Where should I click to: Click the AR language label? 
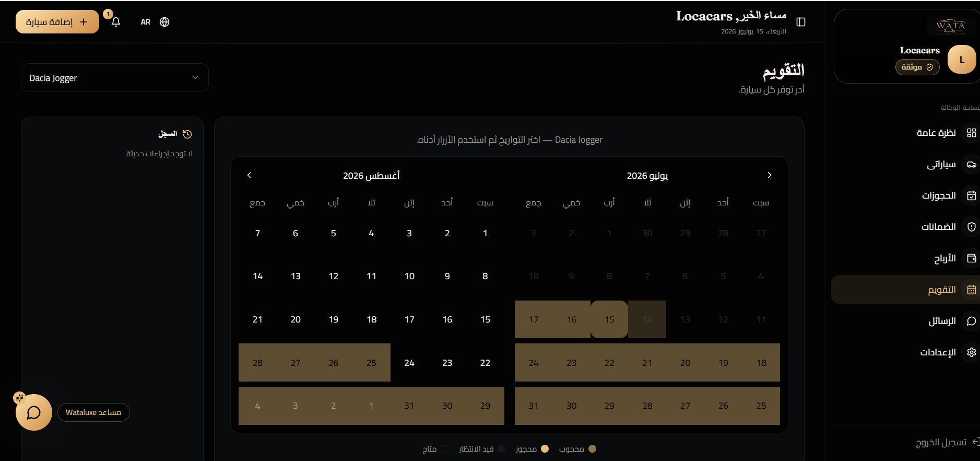click(146, 22)
